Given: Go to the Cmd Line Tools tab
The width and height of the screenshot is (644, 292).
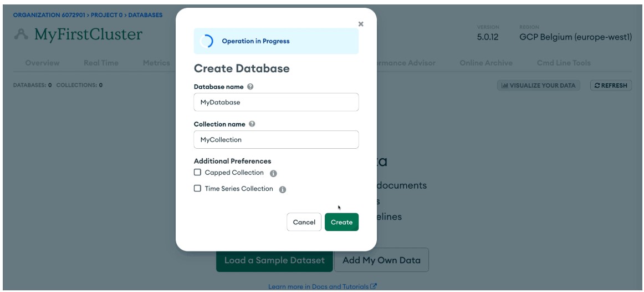Looking at the screenshot, I should pyautogui.click(x=564, y=63).
